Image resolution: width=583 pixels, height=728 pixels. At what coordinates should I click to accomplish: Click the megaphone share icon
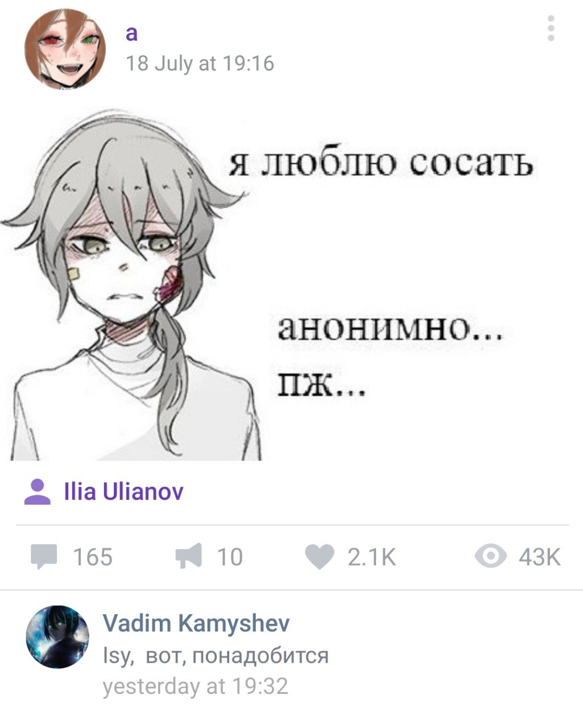188,556
